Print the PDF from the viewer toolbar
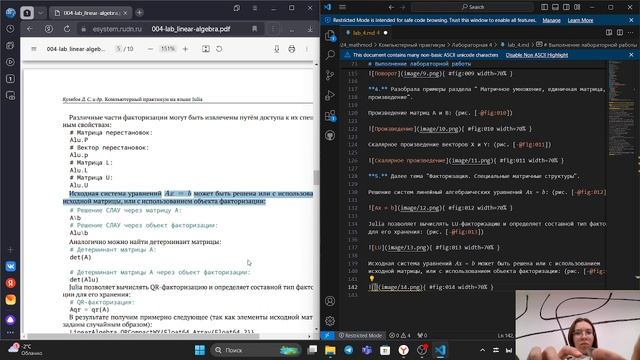Viewport: 640px width, 360px height. [x=291, y=49]
